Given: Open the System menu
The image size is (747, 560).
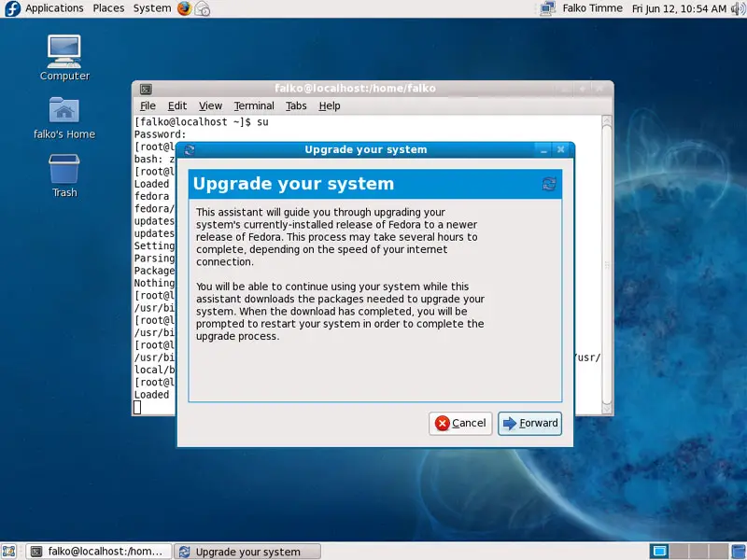Looking at the screenshot, I should click(152, 8).
